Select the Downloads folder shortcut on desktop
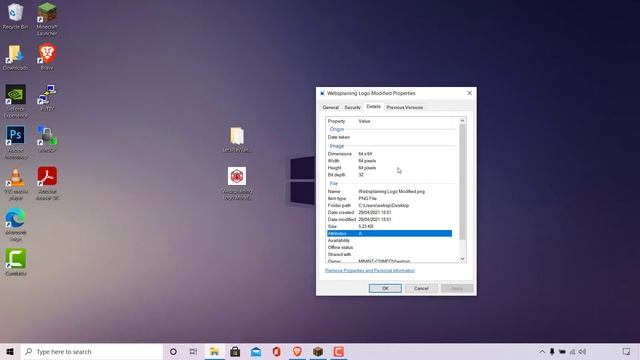Screen dimensions: 640x360 16,58
